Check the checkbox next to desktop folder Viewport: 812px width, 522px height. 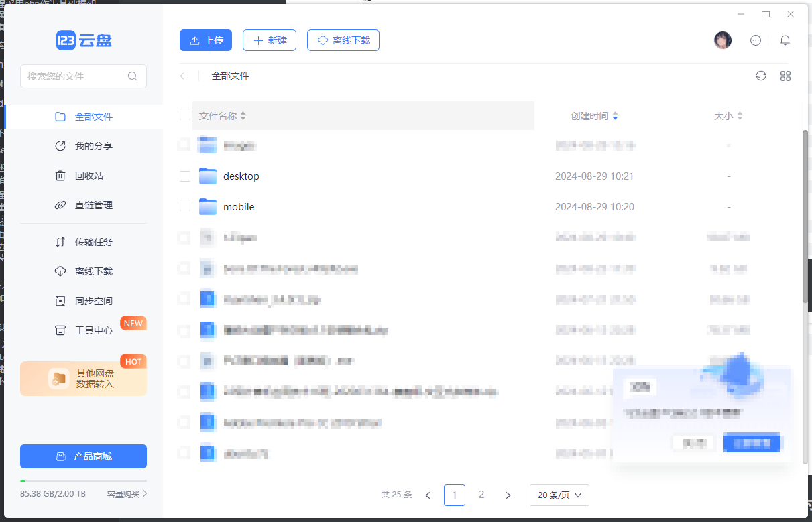click(x=184, y=176)
